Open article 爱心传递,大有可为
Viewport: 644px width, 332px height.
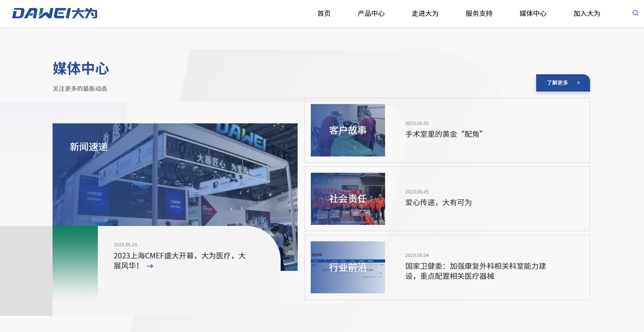click(x=438, y=202)
